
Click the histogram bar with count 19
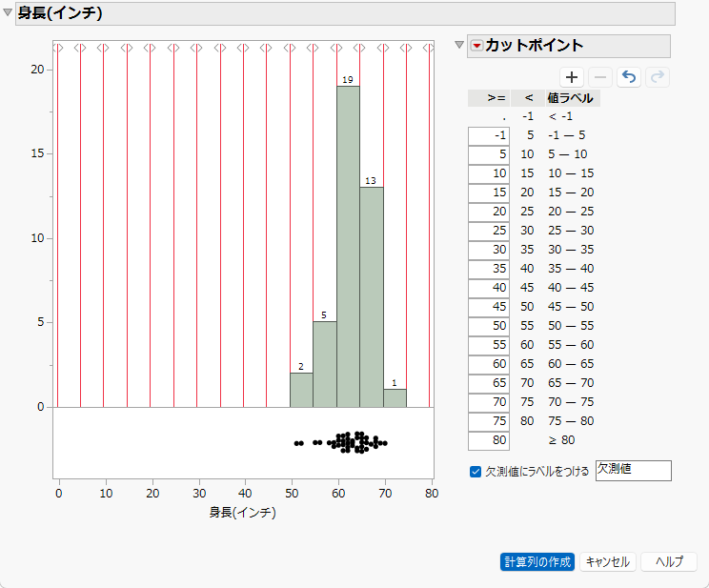[348, 247]
